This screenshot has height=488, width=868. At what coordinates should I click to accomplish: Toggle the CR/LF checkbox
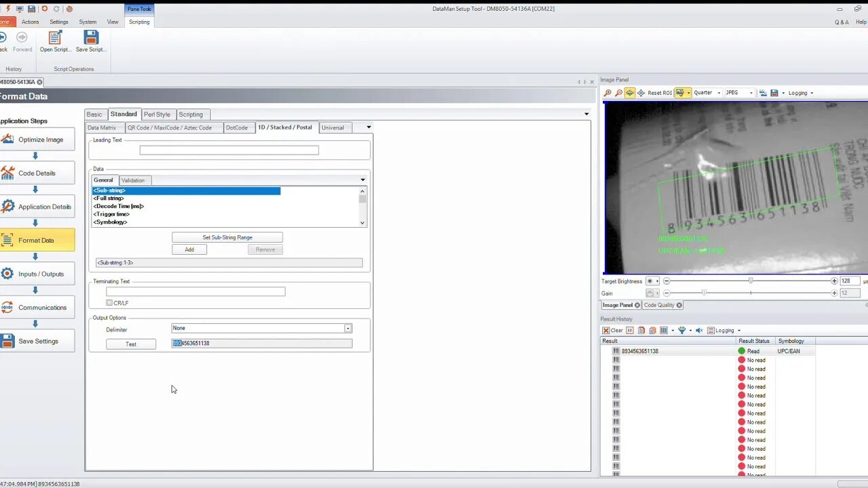pos(109,303)
